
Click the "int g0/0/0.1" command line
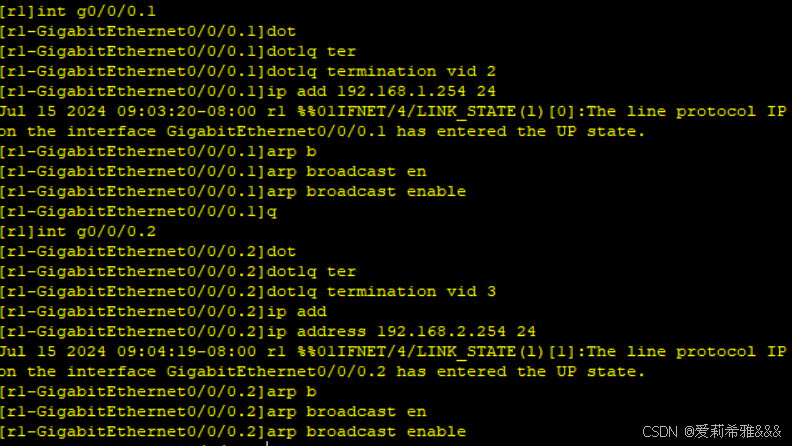[x=70, y=11]
